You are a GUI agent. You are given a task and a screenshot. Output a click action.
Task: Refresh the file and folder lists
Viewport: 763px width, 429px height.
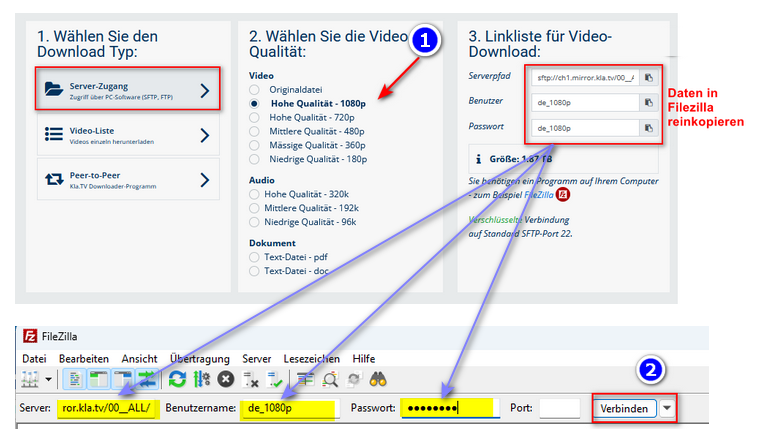tap(177, 379)
